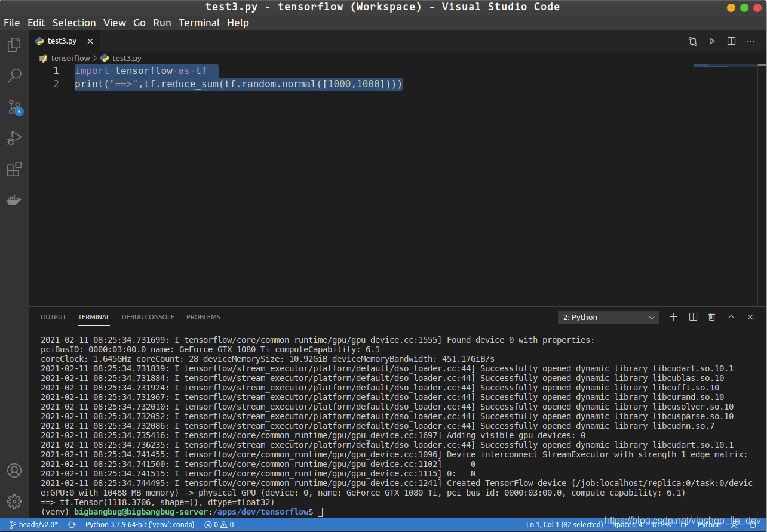767x532 pixels.
Task: Click line number 1 in the gutter
Action: 56,70
